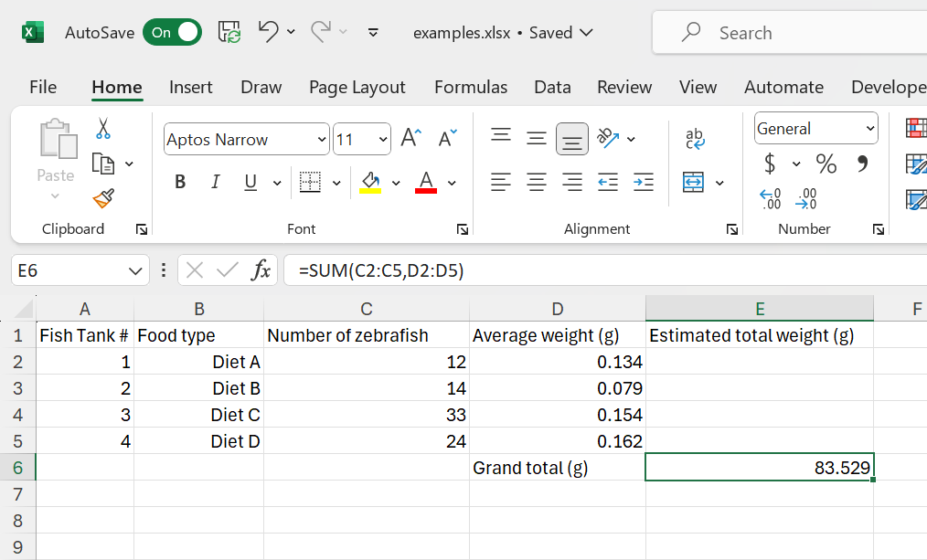This screenshot has height=560, width=927.
Task: Toggle Bold formatting
Action: coord(180,183)
